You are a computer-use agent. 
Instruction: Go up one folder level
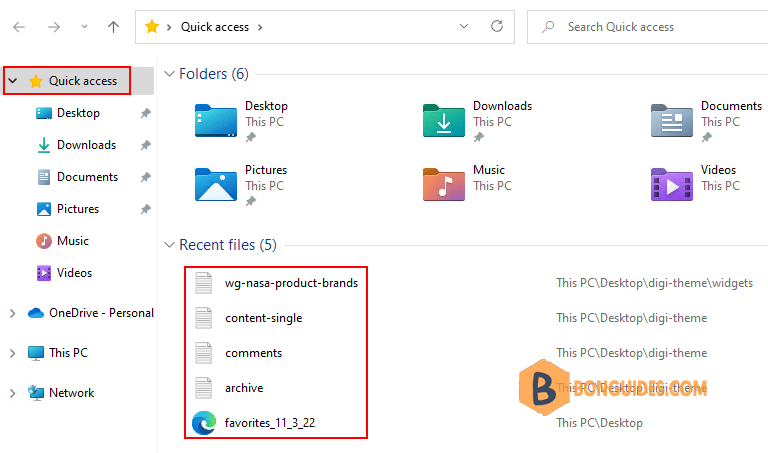pos(113,27)
